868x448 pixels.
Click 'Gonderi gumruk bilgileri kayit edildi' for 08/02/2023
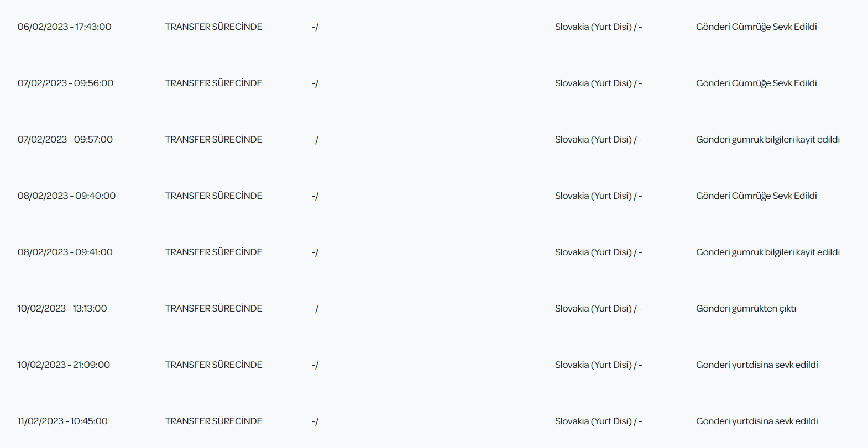[x=767, y=252]
